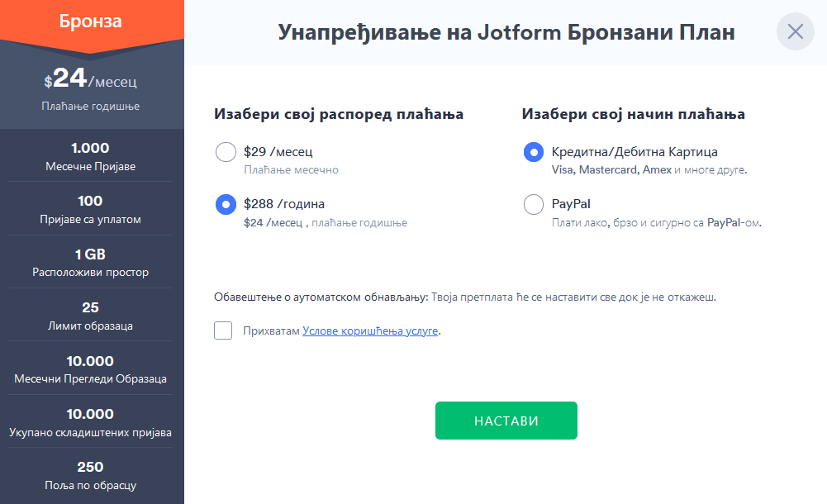Image resolution: width=827 pixels, height=504 pixels.
Task: Choose PayPal as payment method
Action: [533, 204]
